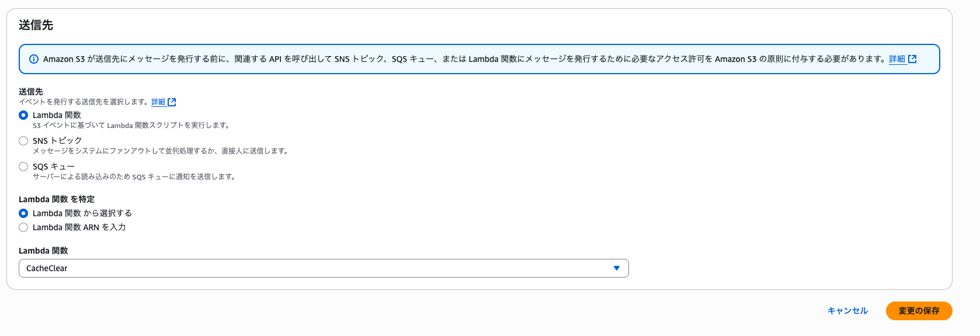This screenshot has width=980, height=336.
Task: Click the info icon in the blue banner
Action: [34, 59]
